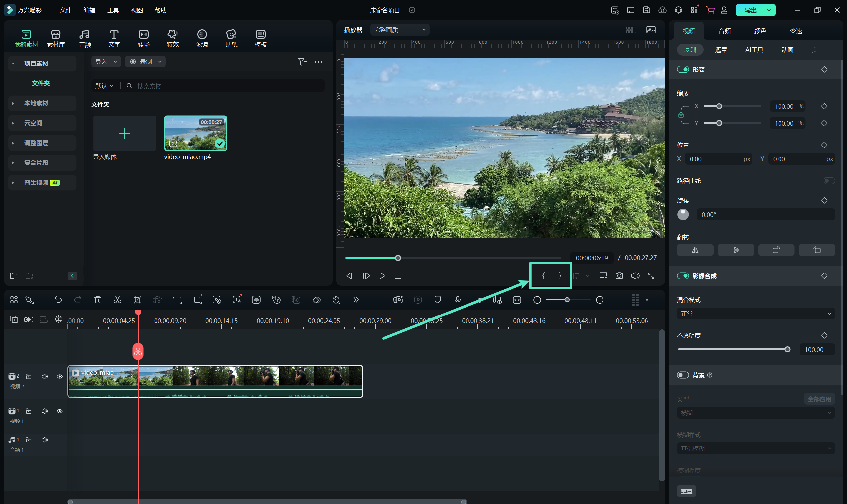This screenshot has width=847, height=504.
Task: Open the 贴纸 stickers tab
Action: pyautogui.click(x=231, y=38)
